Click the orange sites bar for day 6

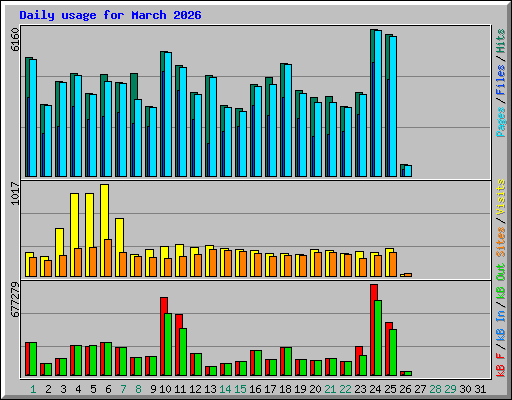(x=108, y=258)
